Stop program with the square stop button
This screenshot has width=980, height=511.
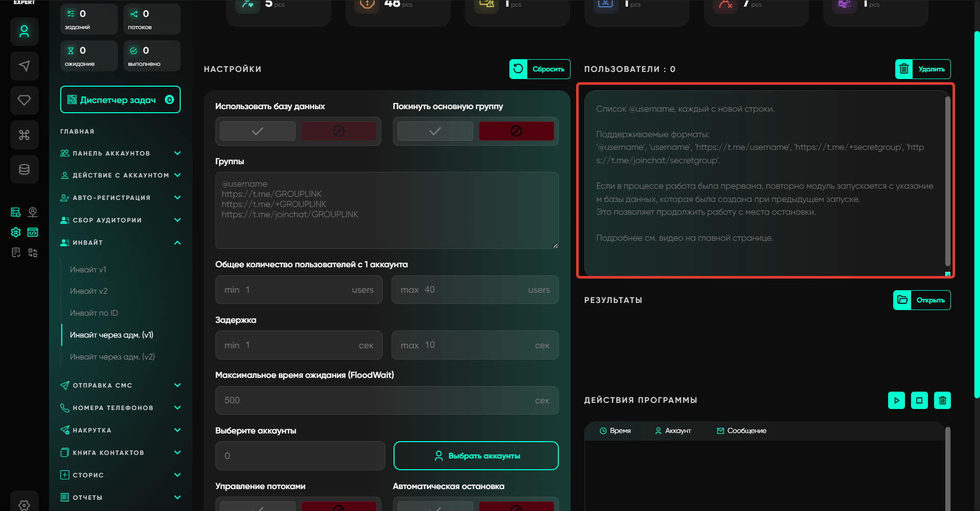click(919, 400)
